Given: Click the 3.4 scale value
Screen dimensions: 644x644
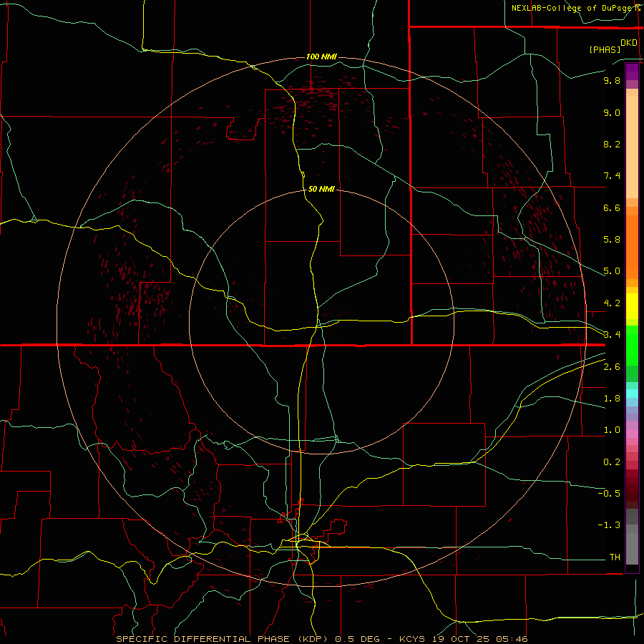Looking at the screenshot, I should (x=612, y=335).
